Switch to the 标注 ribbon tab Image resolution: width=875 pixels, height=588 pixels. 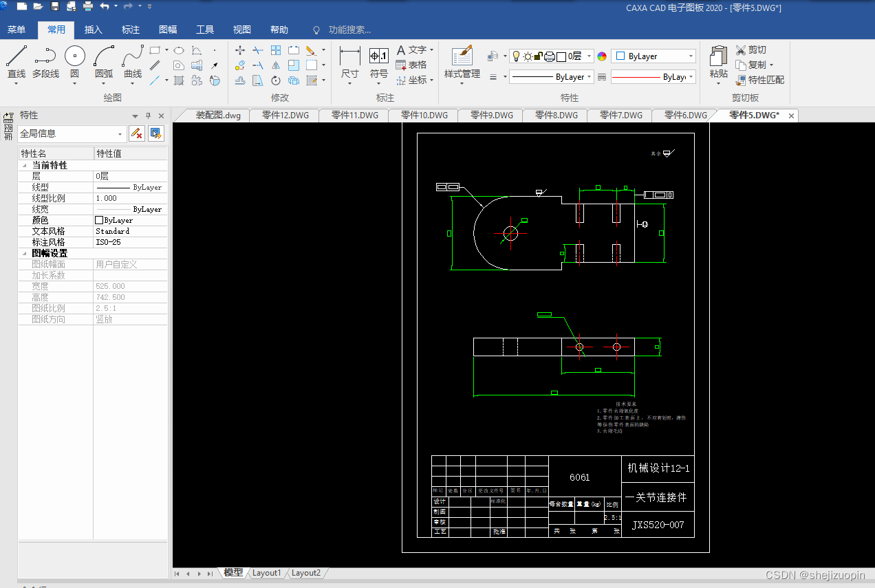coord(131,30)
